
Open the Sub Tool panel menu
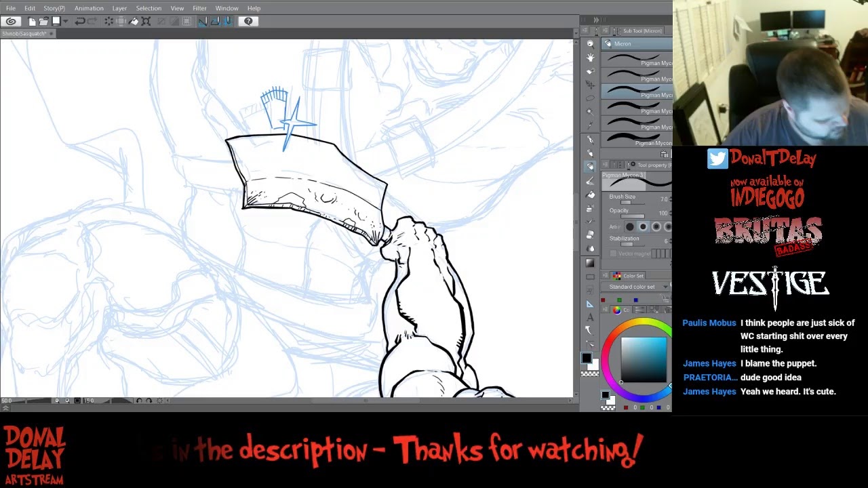click(x=607, y=30)
